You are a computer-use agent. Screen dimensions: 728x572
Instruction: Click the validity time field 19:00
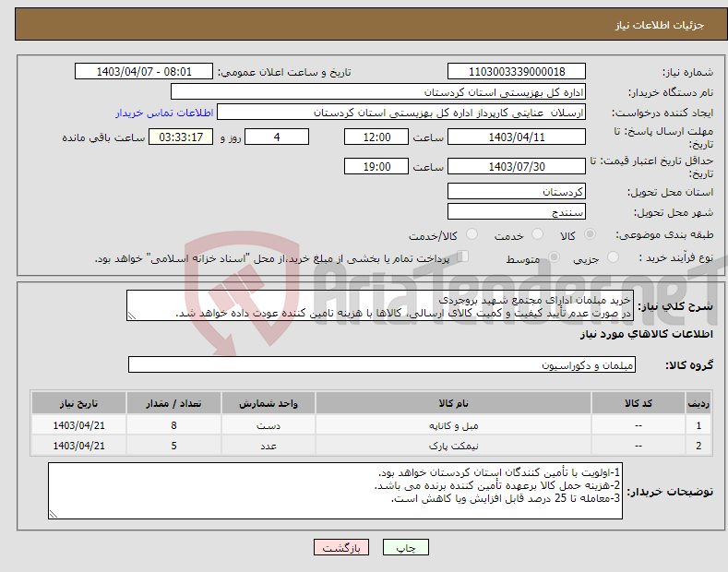tap(376, 166)
